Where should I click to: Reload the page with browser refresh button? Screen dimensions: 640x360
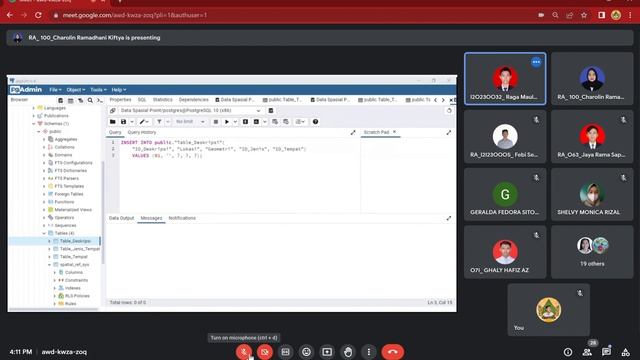tap(38, 15)
